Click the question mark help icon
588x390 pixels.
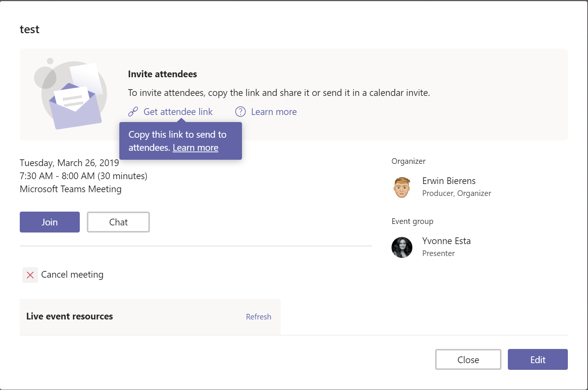point(240,112)
